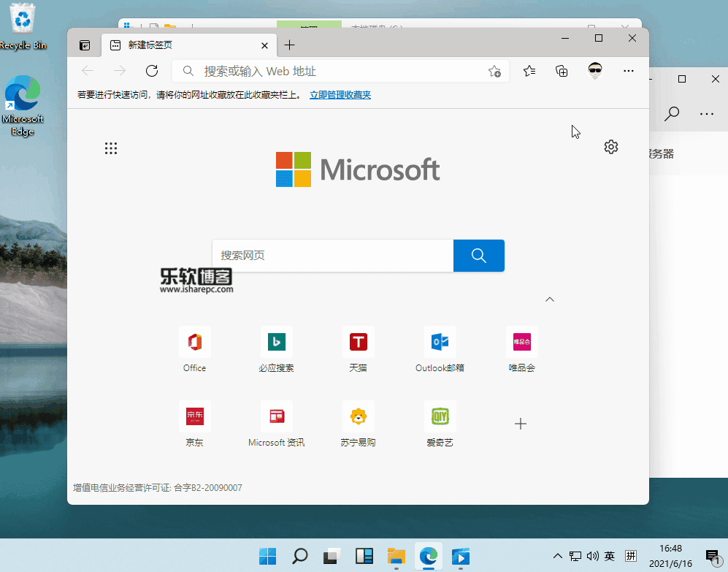728x572 pixels.
Task: Click the browser profile avatar
Action: (594, 71)
